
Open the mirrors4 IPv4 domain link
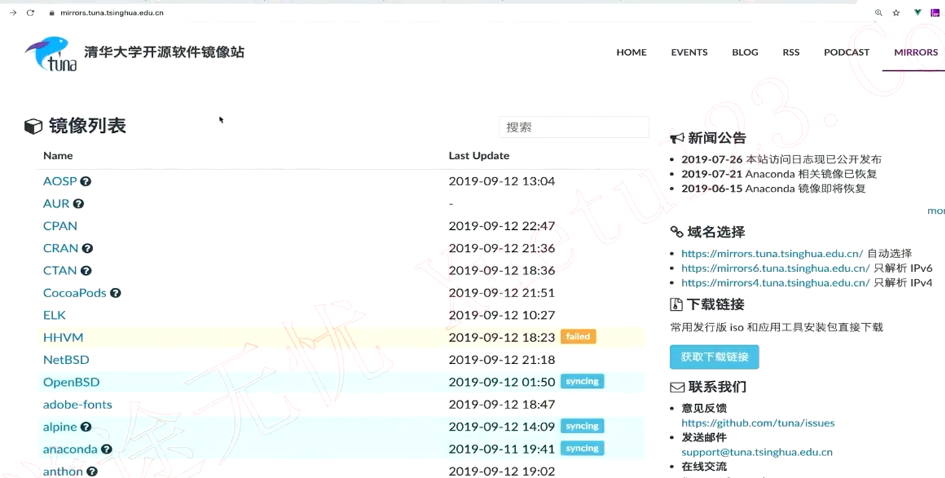point(775,283)
